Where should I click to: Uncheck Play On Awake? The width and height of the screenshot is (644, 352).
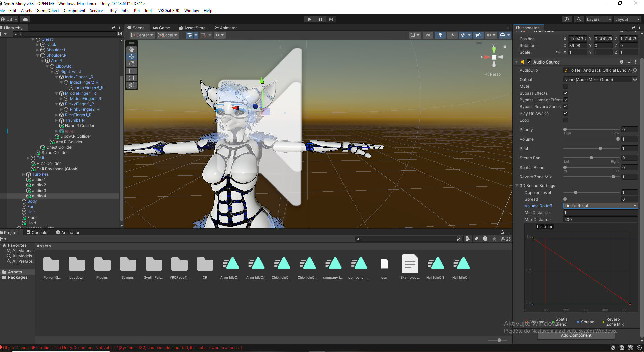coord(566,114)
